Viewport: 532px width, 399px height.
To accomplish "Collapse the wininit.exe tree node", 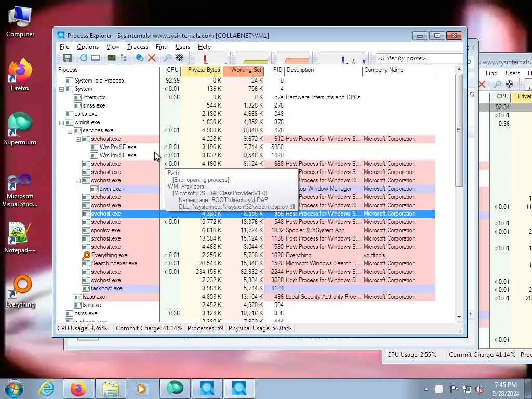I will [61, 123].
